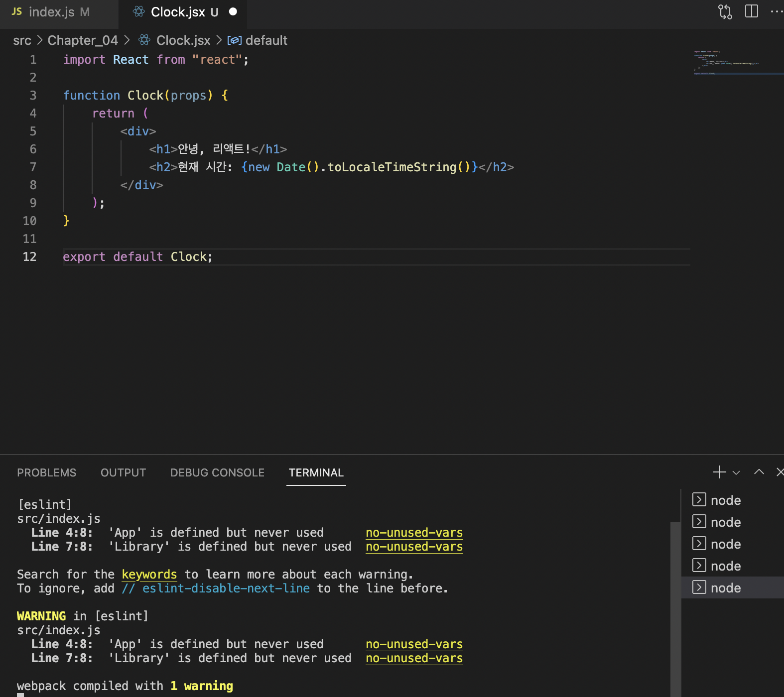Place cursor on 'export default Clock;' line

click(137, 257)
